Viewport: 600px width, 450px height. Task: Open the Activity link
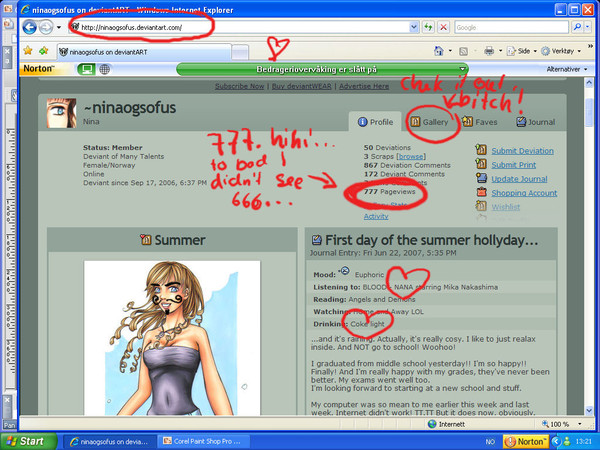click(x=376, y=217)
